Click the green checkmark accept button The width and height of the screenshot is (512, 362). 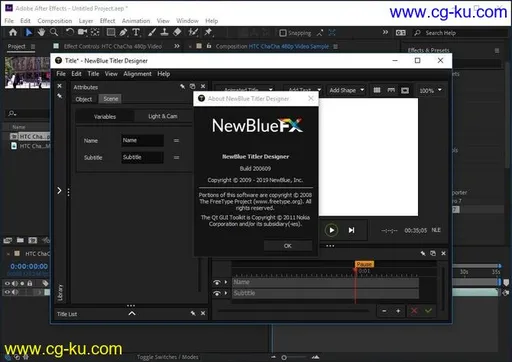[428, 311]
